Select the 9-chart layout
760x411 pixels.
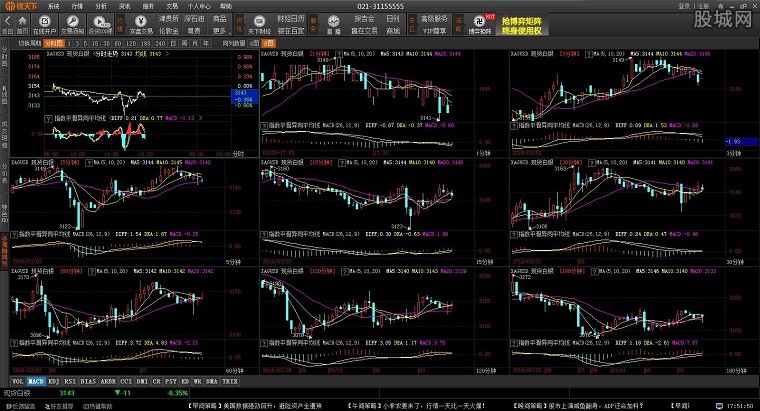click(x=268, y=43)
